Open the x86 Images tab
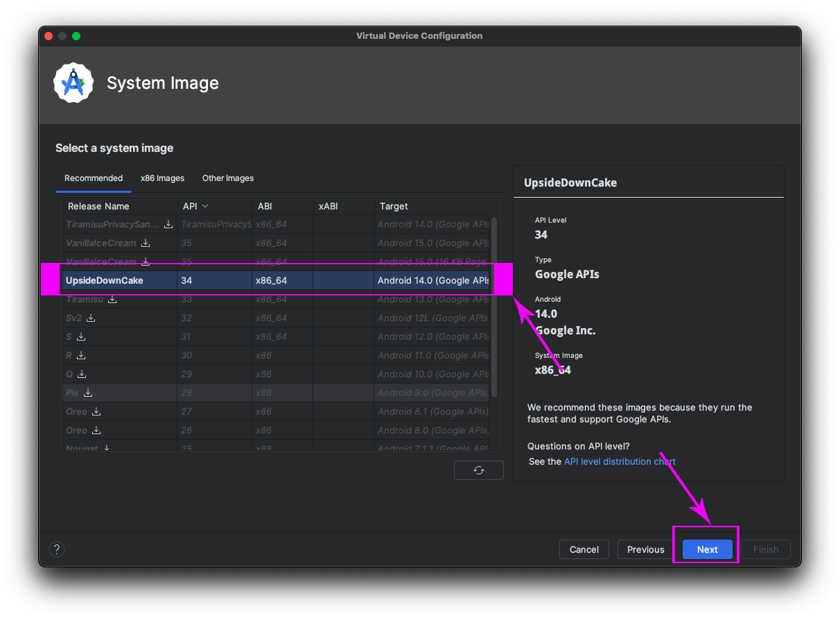Image resolution: width=840 pixels, height=618 pixels. click(163, 178)
